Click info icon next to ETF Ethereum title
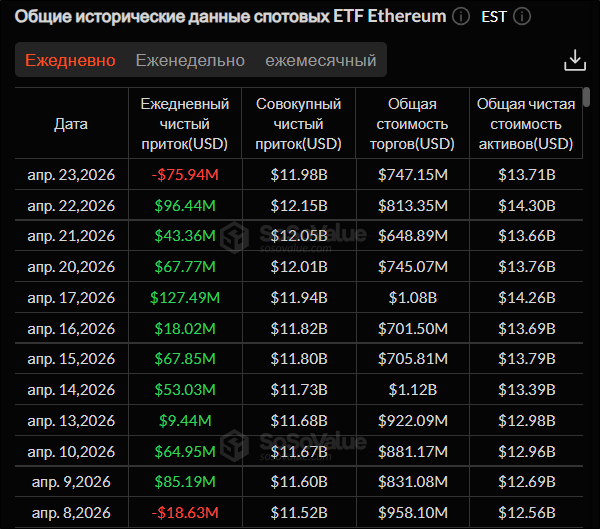Viewport: 600px width, 529px height. [x=460, y=17]
